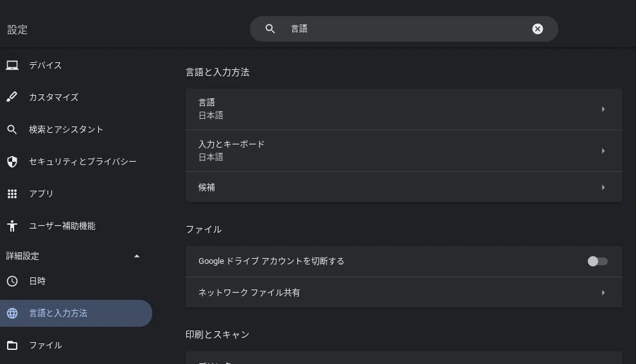Click the shield icon beside セキュリティとプライバシー
This screenshot has width=636, height=364.
pos(12,162)
